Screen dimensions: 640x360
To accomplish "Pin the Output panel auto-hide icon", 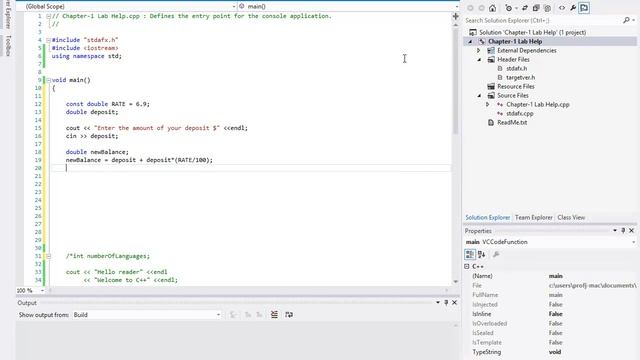I will tap(446, 302).
